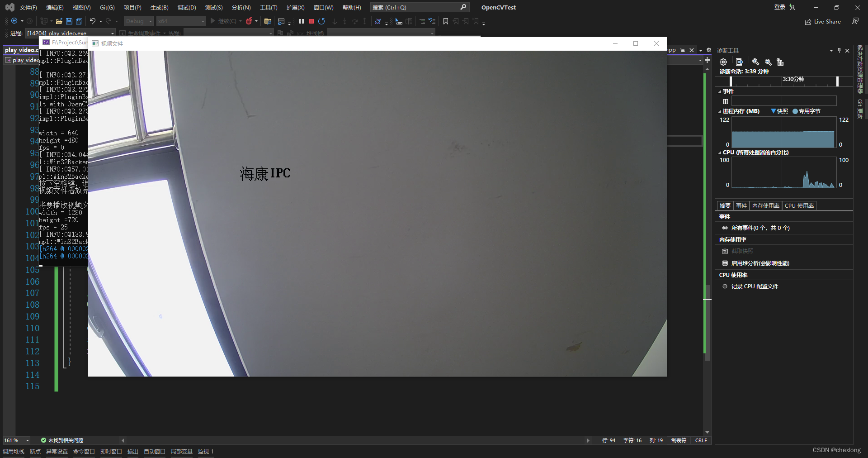Save the current file with the single disk icon

click(69, 21)
